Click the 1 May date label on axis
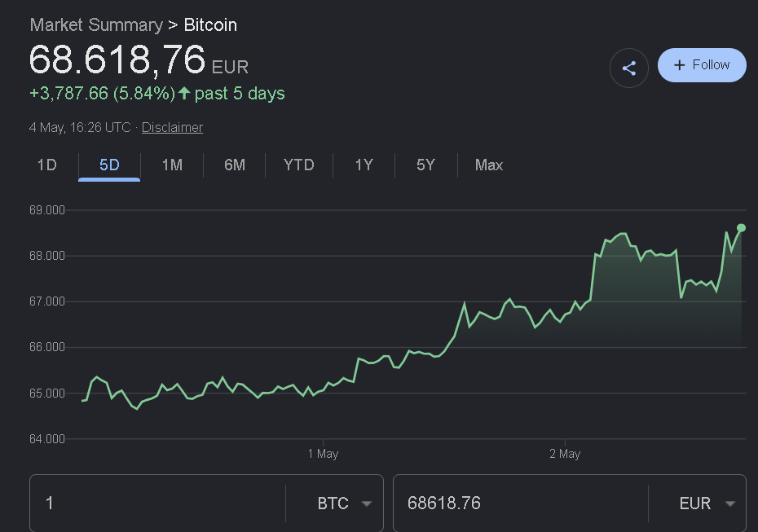 323,455
